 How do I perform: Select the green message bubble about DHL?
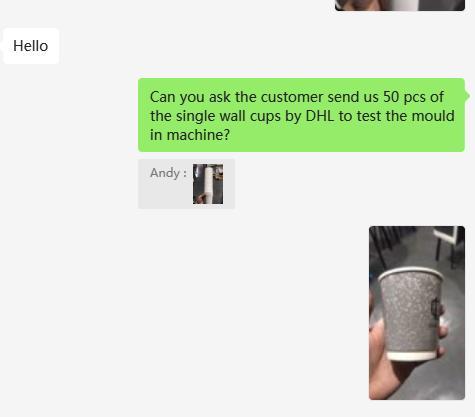pos(301,115)
